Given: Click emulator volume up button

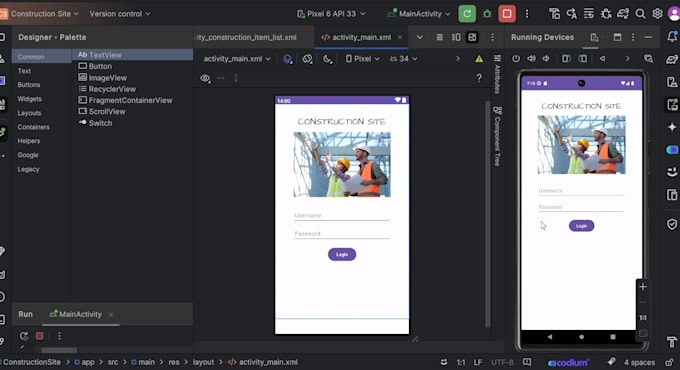Looking at the screenshot, I should pos(531,58).
